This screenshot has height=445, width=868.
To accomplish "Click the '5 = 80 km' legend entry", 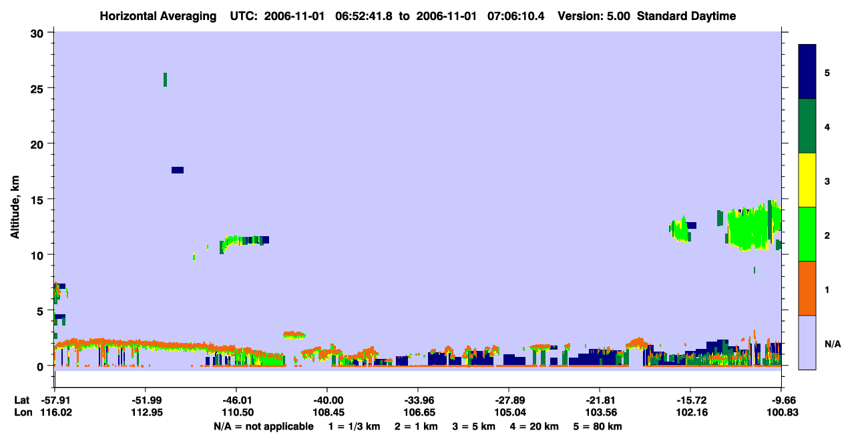I will 598,426.
